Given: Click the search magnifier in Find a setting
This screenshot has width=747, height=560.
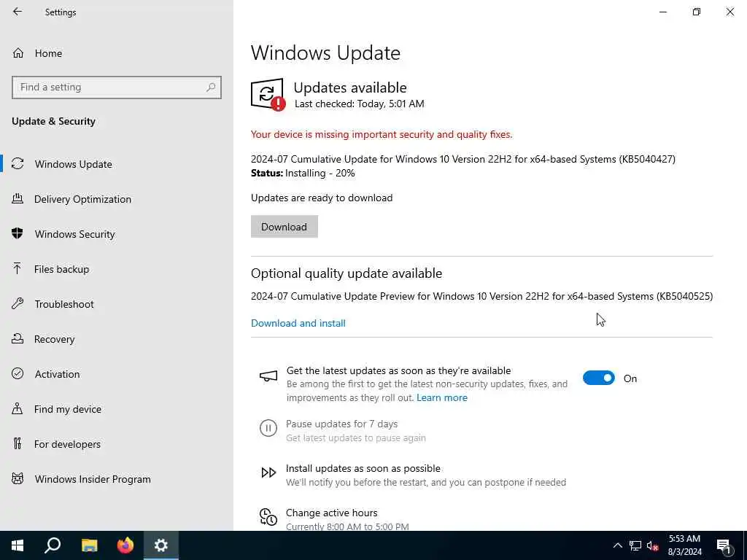Looking at the screenshot, I should pos(211,87).
